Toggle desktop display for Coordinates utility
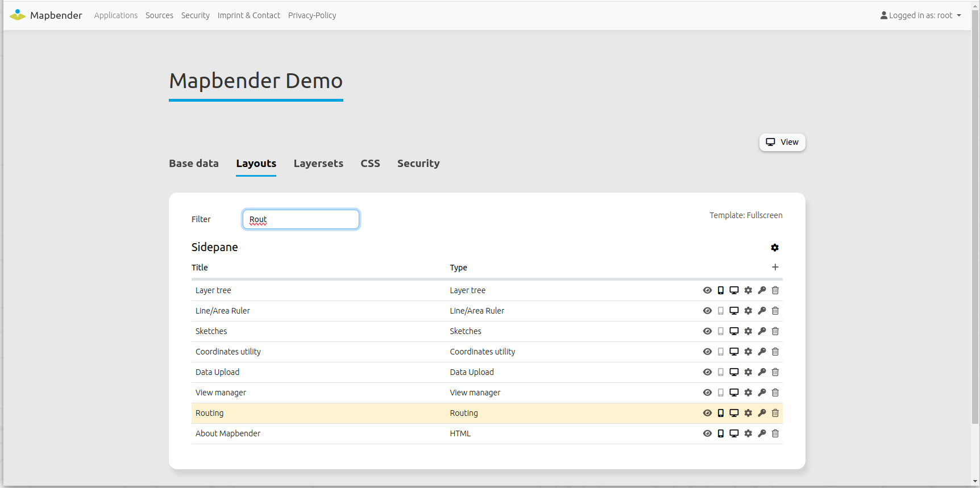 734,352
